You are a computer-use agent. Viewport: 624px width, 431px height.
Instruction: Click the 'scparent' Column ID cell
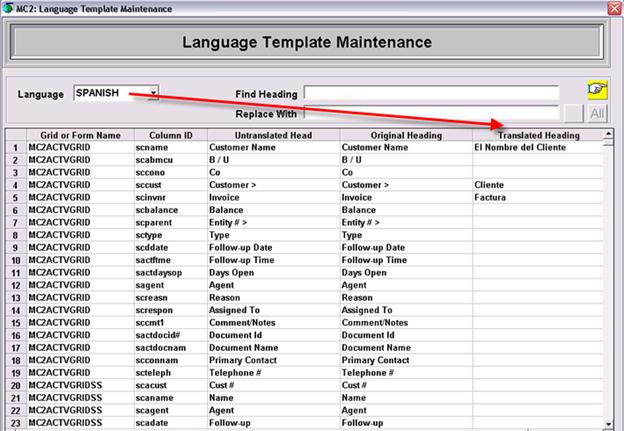pos(171,223)
